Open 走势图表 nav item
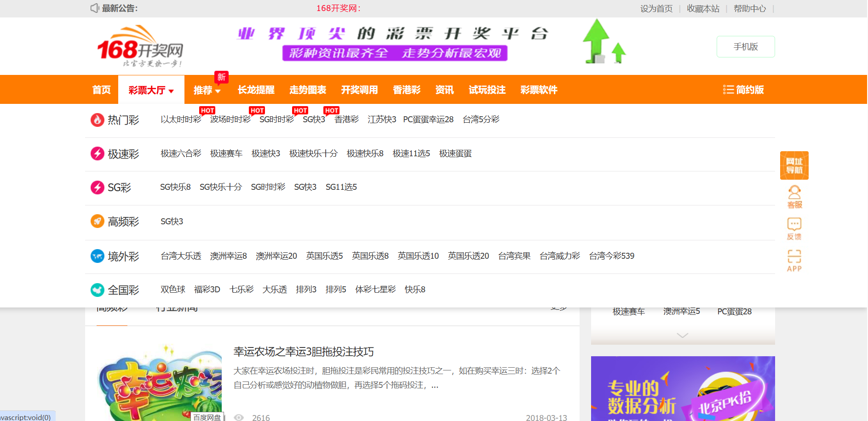The image size is (868, 421). point(308,90)
